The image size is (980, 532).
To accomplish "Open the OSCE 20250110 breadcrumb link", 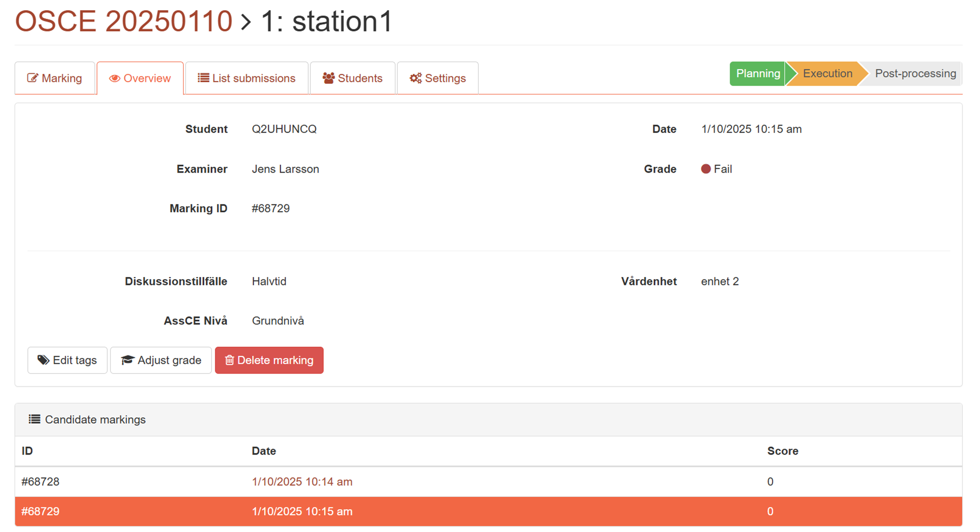I will tap(123, 22).
